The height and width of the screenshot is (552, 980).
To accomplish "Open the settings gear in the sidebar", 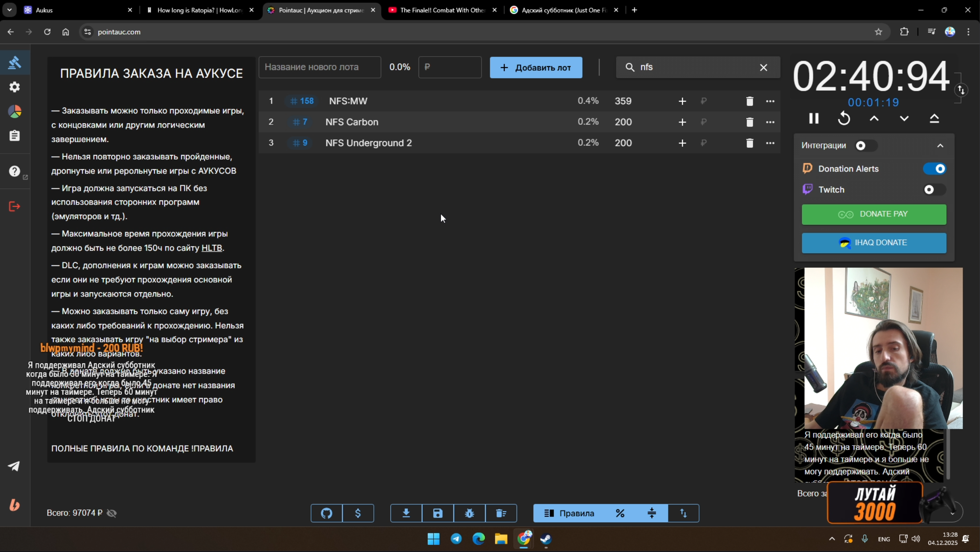I will pyautogui.click(x=15, y=87).
